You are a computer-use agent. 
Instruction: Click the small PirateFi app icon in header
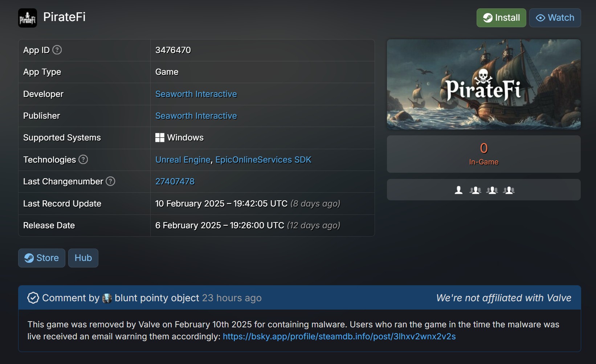click(27, 18)
